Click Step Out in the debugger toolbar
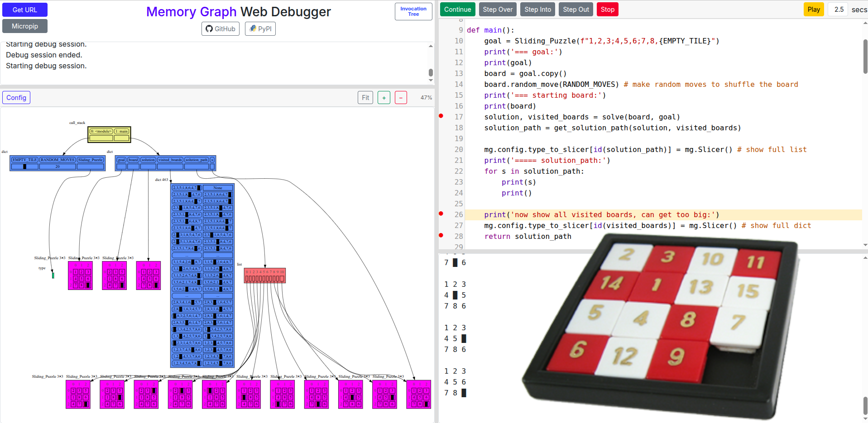 576,10
